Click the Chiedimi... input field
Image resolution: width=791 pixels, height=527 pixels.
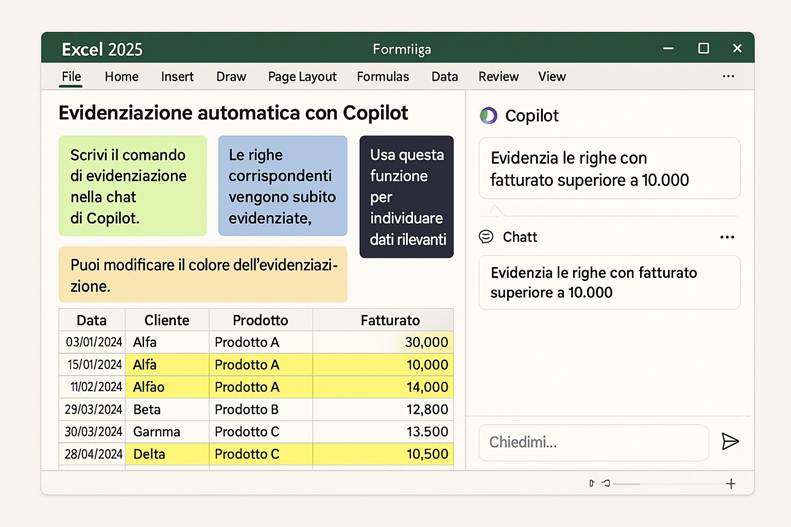(x=594, y=442)
